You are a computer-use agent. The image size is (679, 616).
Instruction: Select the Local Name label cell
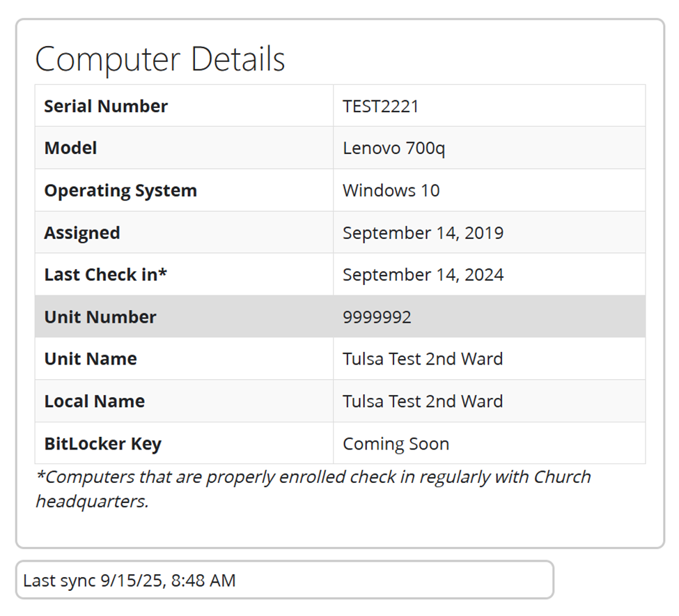point(95,401)
